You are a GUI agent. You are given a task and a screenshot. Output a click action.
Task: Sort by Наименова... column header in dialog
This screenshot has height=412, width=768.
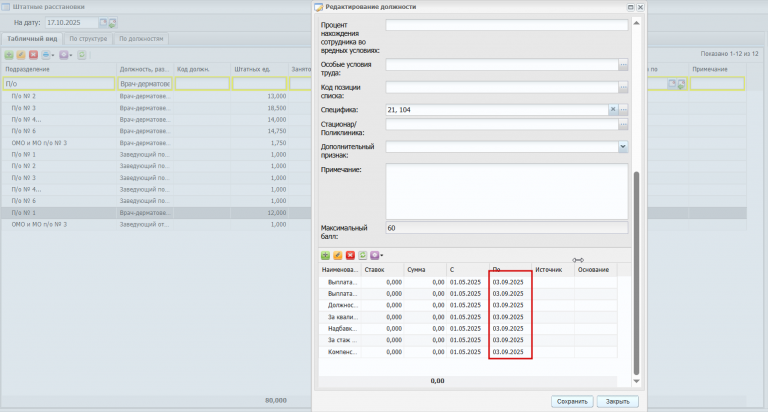click(x=339, y=270)
